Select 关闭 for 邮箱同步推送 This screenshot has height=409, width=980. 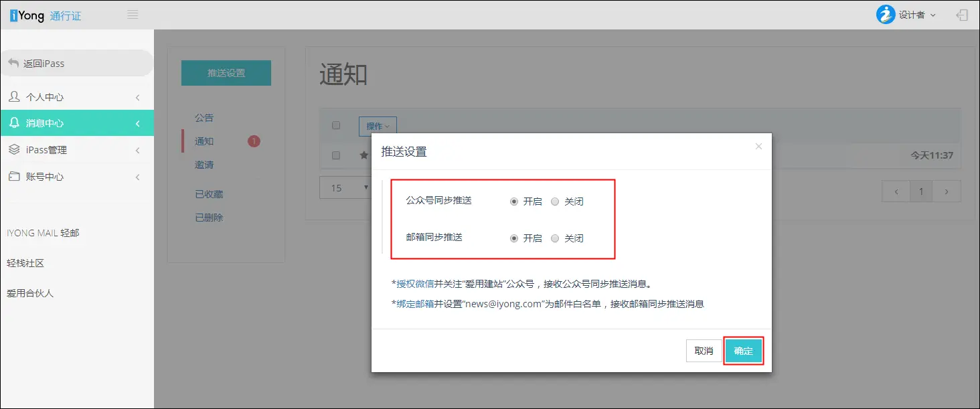coord(554,238)
